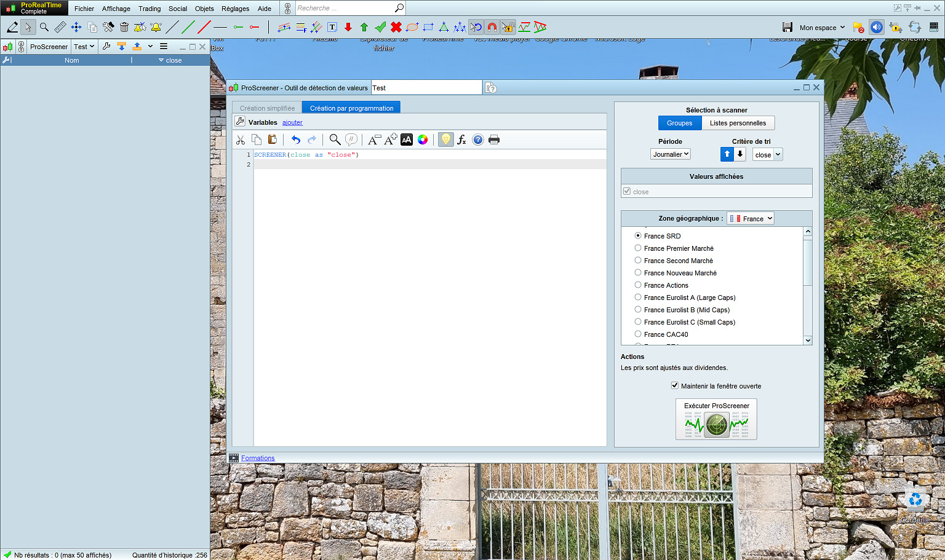Choose the green line drawing tool
This screenshot has width=945, height=560.
[x=188, y=27]
